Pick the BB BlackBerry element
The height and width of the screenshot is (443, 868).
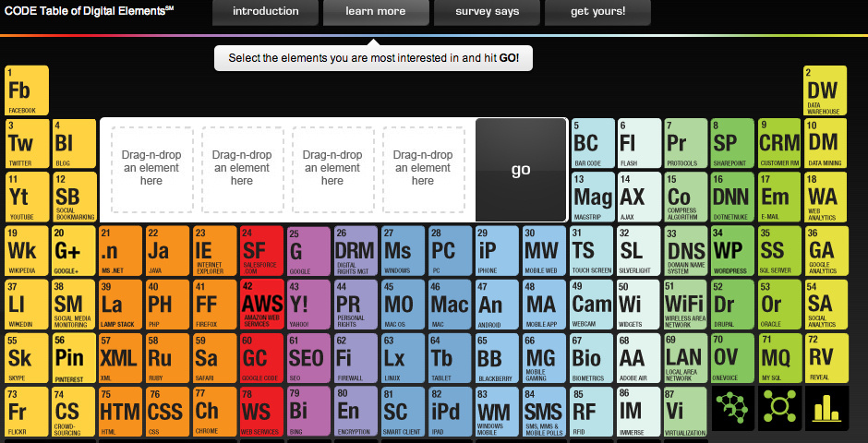click(497, 357)
